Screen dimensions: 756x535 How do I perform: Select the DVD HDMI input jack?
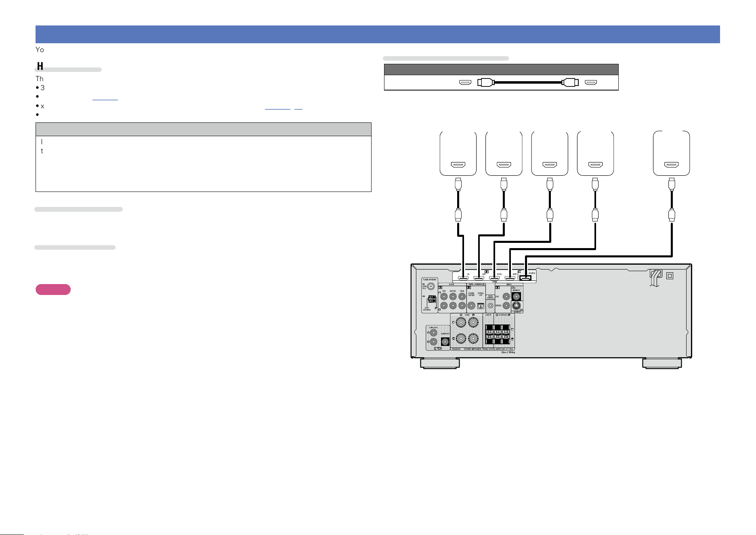(479, 278)
